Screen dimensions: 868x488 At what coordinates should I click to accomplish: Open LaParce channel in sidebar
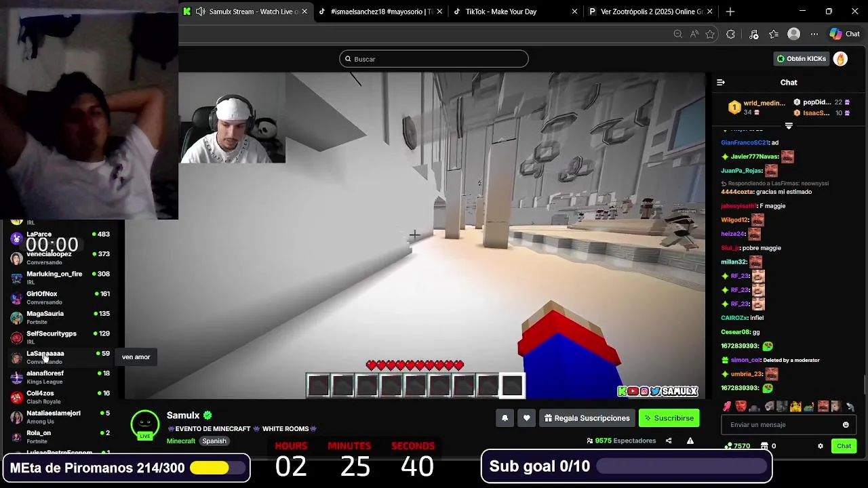(x=61, y=238)
